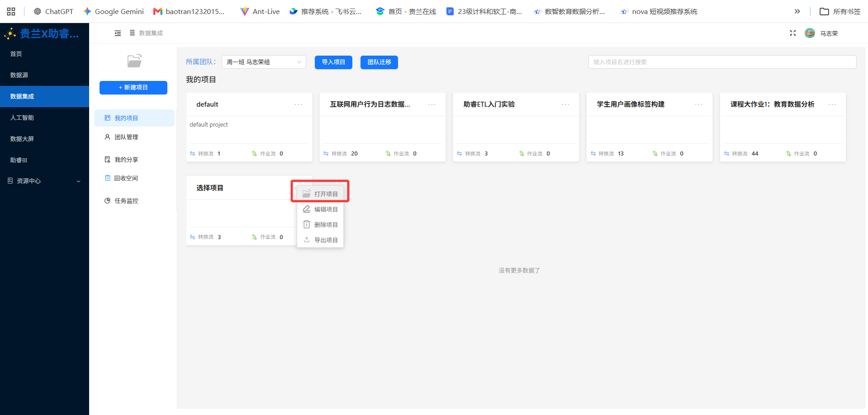Open the Google Gemini bookmark
The width and height of the screenshot is (868, 415).
click(114, 11)
